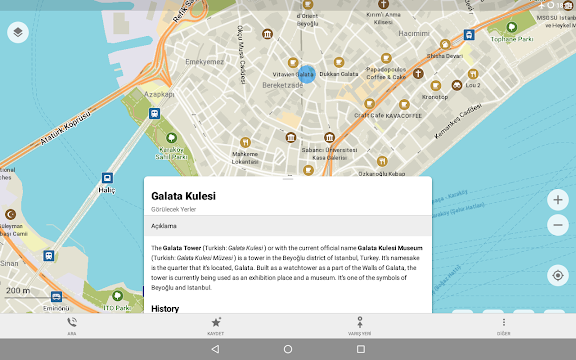
Task: Tap the Görülecek Yerler category label
Action: point(173,209)
